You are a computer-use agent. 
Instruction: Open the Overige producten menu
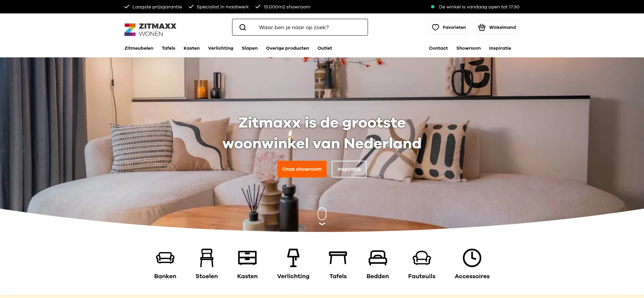pos(287,48)
